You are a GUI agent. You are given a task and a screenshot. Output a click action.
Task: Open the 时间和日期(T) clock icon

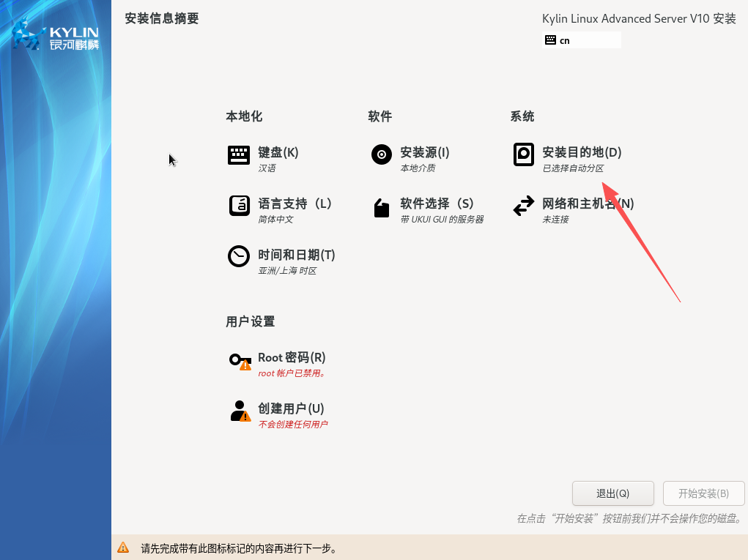[238, 256]
